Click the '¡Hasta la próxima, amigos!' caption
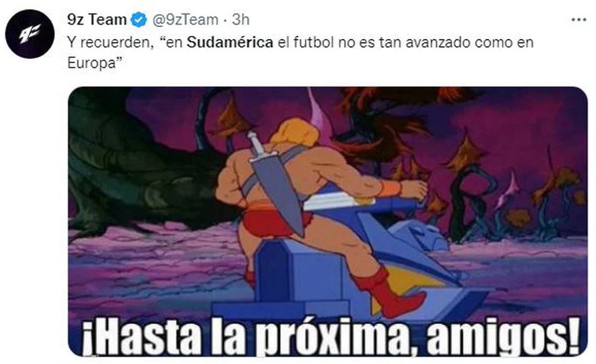Screen dimensions: 596x364 pos(332,336)
